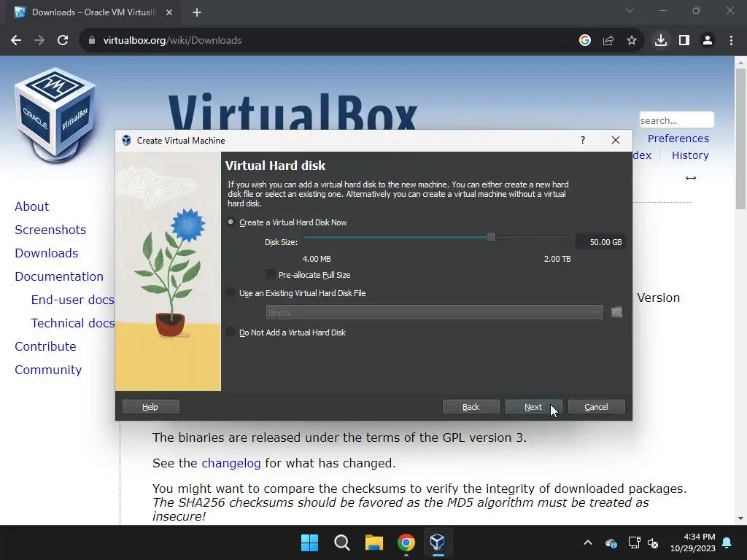
Task: Click the browser forward arrow
Action: 39,41
